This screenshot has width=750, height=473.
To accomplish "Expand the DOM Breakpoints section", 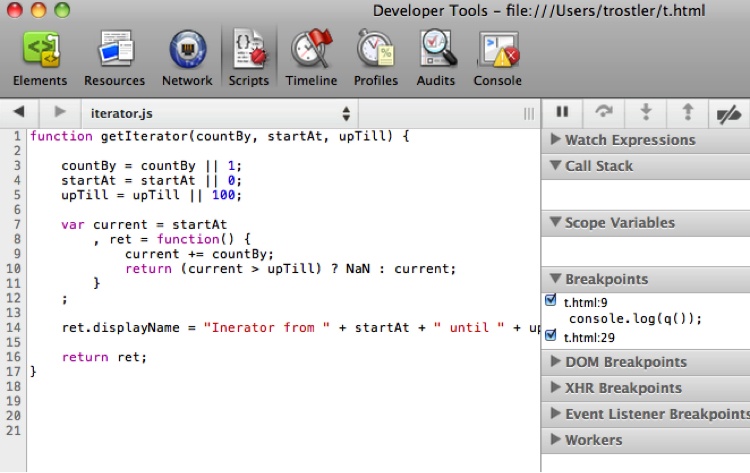I will pyautogui.click(x=646, y=362).
